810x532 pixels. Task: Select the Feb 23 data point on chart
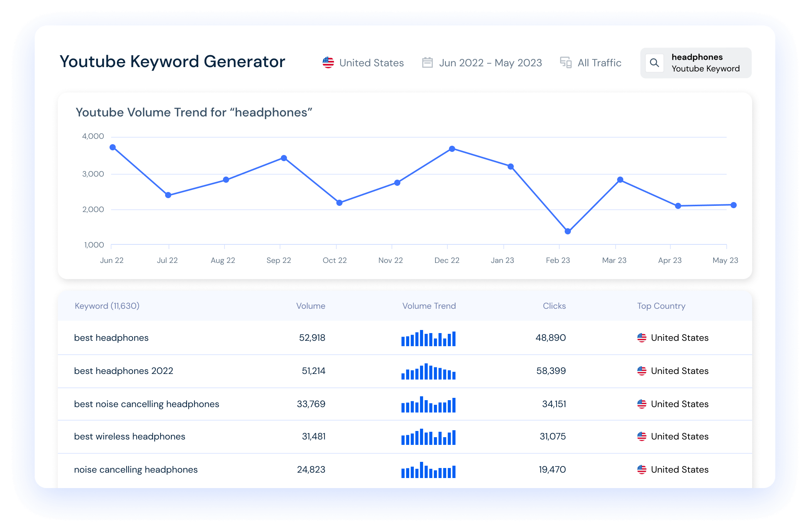coord(568,231)
